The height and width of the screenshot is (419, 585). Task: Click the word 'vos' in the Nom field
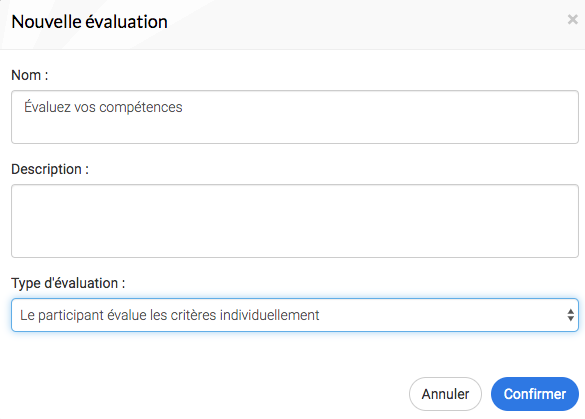click(x=85, y=107)
